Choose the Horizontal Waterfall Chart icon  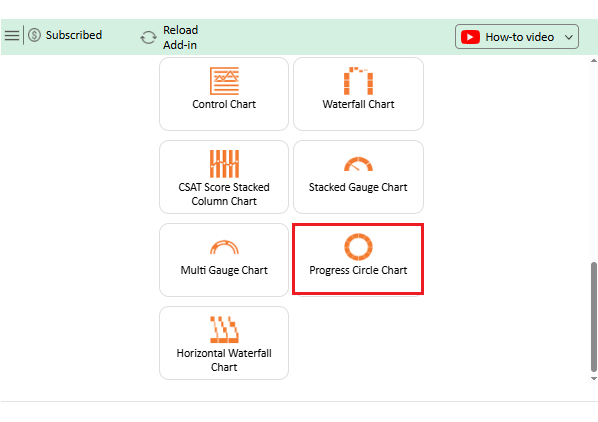pos(224,330)
